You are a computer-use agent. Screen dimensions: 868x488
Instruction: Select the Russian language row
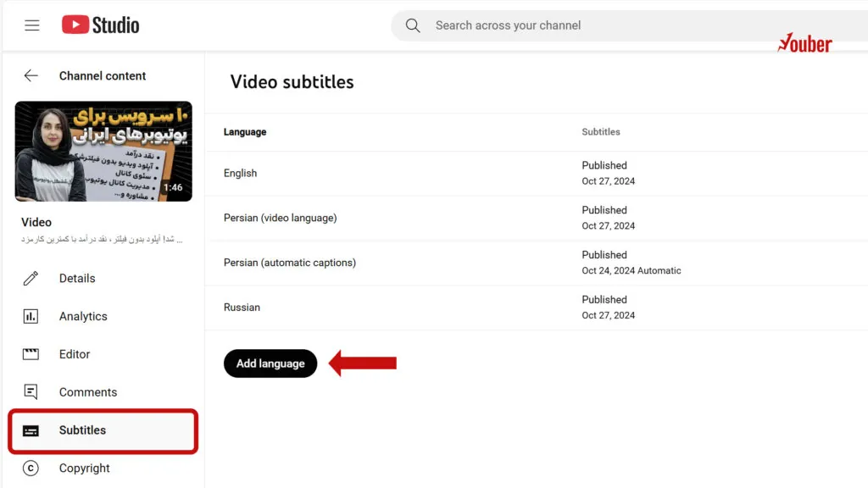click(x=537, y=308)
